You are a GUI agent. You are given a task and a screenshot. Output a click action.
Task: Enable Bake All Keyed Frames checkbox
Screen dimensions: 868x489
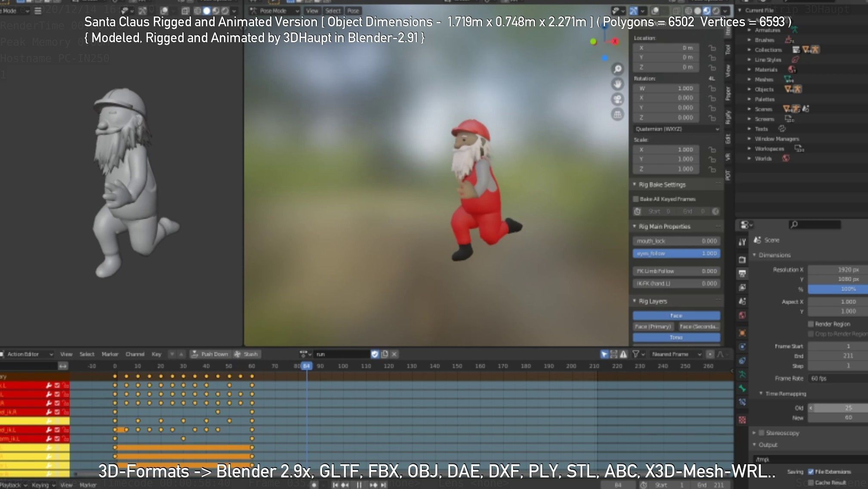636,199
